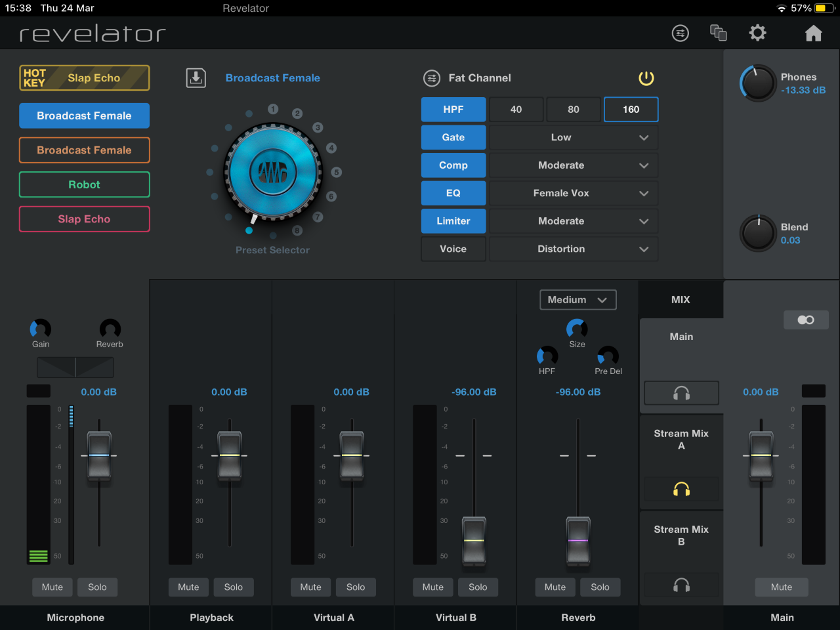Open the EQ Female Vox dropdown
The image size is (840, 630).
point(574,193)
